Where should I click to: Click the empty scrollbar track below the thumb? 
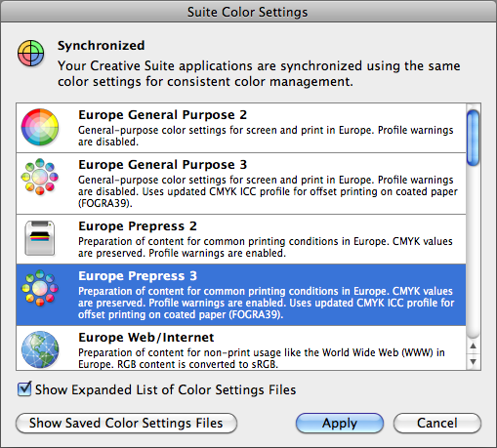coord(473,252)
